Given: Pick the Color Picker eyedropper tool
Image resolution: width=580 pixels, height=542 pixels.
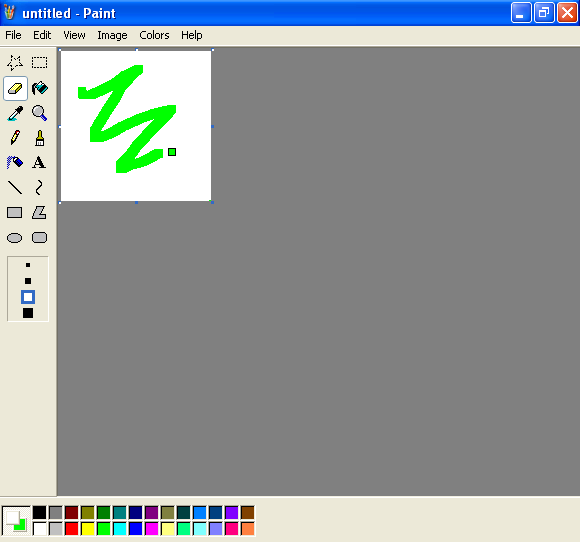Looking at the screenshot, I should [15, 113].
